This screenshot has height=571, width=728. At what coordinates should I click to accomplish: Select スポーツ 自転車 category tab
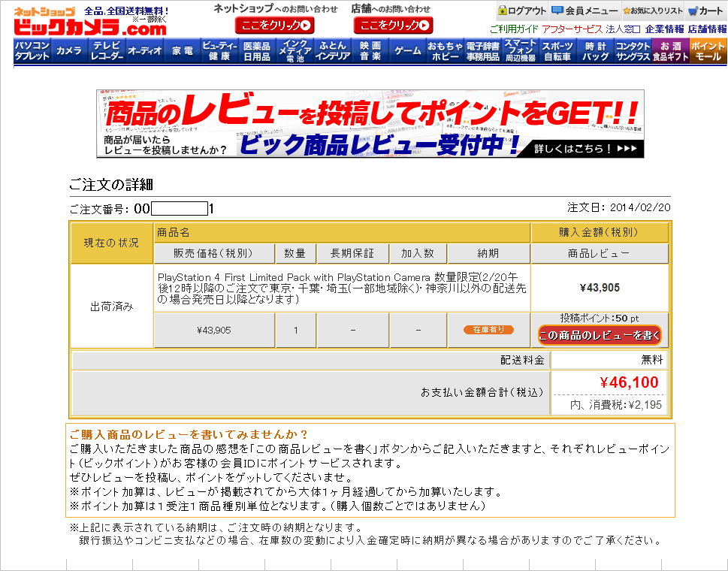point(557,50)
